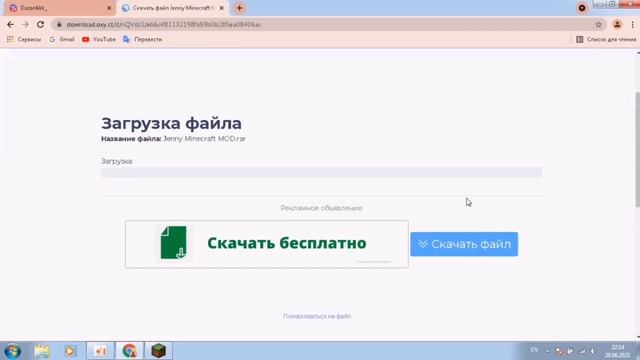Open File Explorer from taskbar
This screenshot has width=640, height=360.
click(x=42, y=351)
